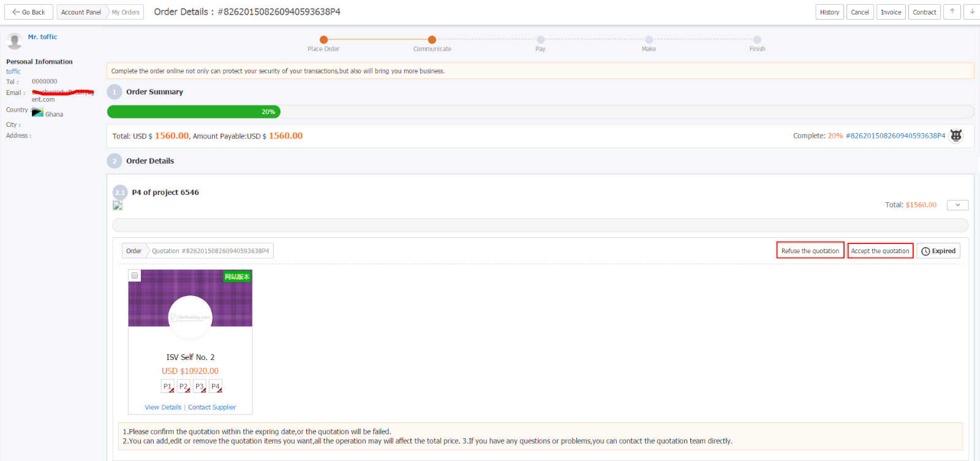
Task: Select the Finish step marker
Action: 757,40
